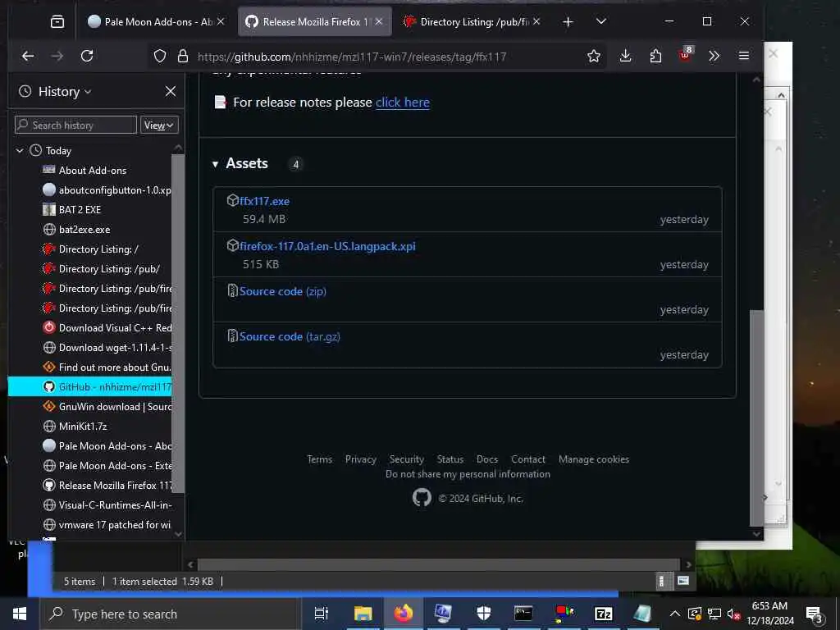The width and height of the screenshot is (840, 630).
Task: Download the ffx117.exe asset
Action: click(x=264, y=202)
